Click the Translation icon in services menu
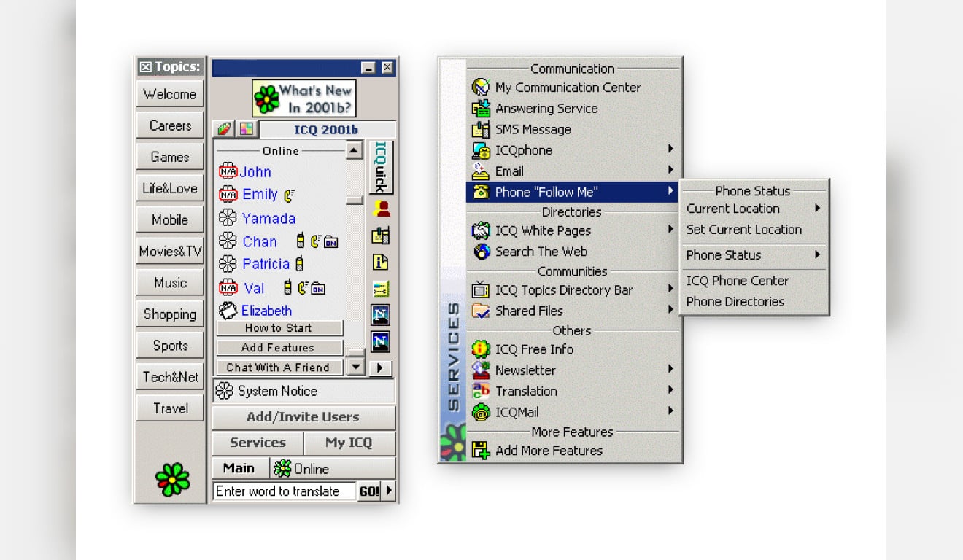The height and width of the screenshot is (560, 963). point(481,392)
